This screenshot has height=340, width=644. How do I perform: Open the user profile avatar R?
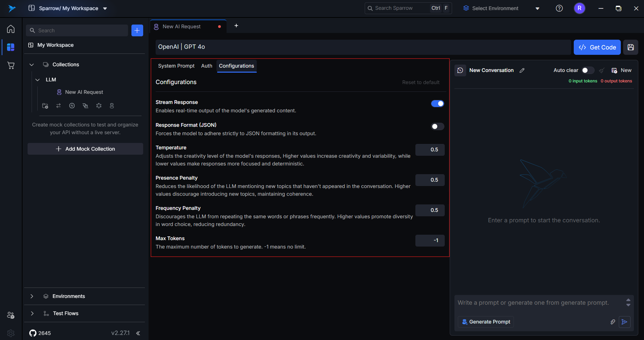pyautogui.click(x=579, y=8)
